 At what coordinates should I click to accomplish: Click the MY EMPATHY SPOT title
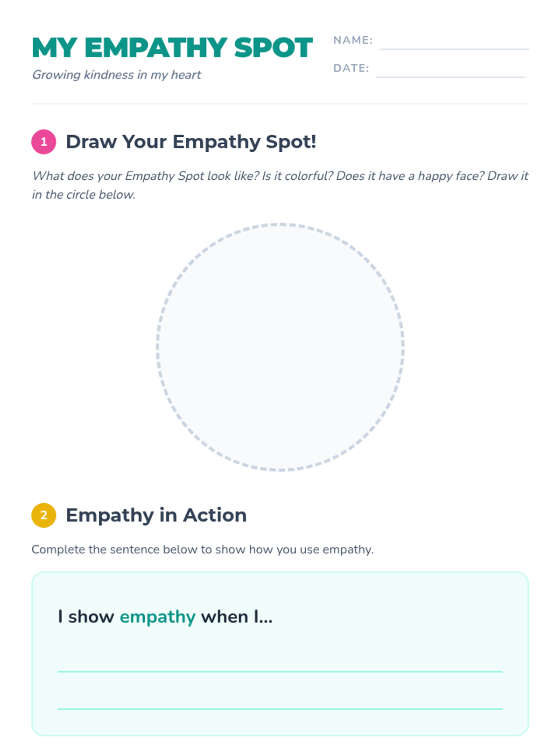172,48
